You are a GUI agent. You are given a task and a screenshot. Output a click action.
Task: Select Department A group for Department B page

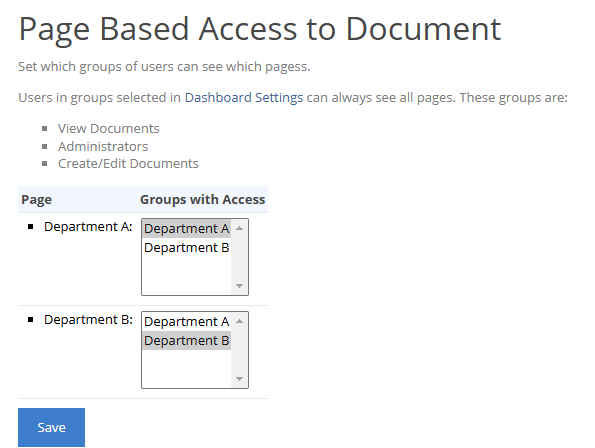click(x=186, y=321)
